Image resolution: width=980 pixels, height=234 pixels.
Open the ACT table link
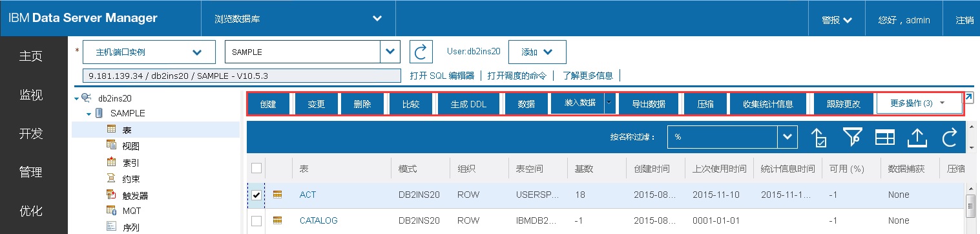[x=308, y=195]
